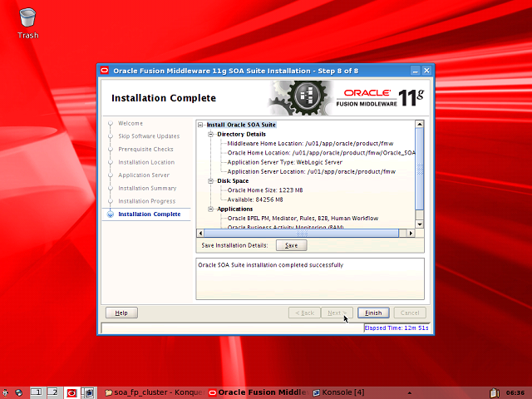Select the Oracle BPEL PM, Mediator row
The height and width of the screenshot is (399, 532).
tap(303, 219)
